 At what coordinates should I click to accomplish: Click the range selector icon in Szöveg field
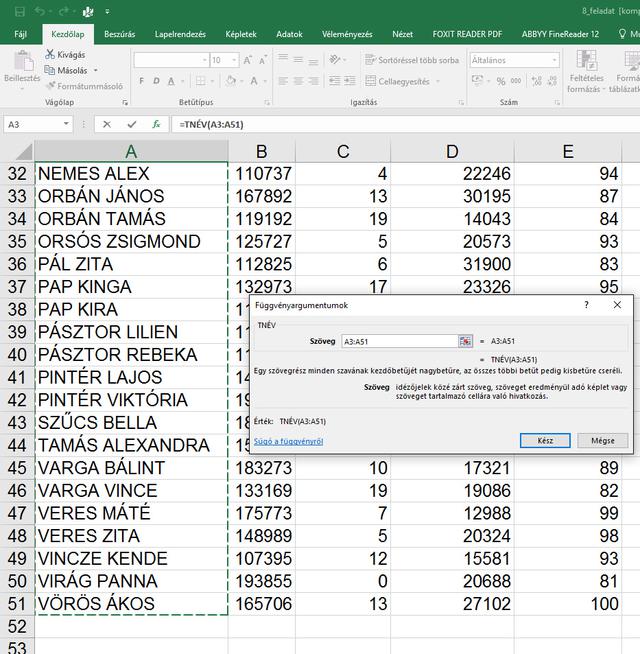click(x=465, y=341)
